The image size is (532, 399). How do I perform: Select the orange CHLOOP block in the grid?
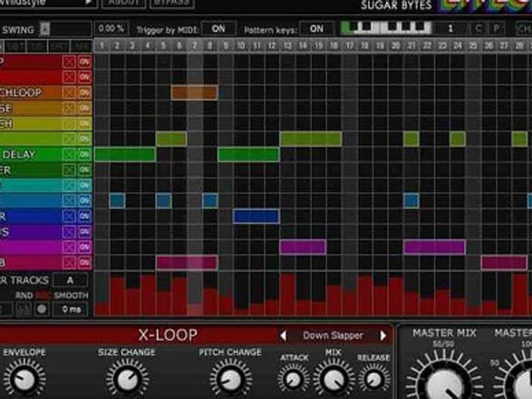tap(194, 92)
